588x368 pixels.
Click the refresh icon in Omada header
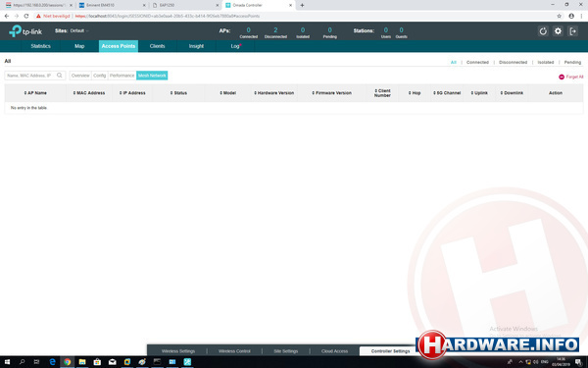click(x=543, y=31)
